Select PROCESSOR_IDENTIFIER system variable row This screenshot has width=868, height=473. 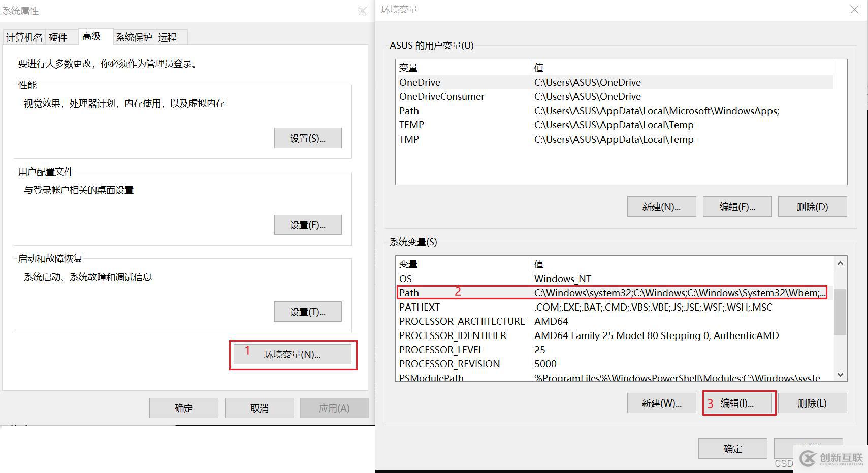coord(615,335)
